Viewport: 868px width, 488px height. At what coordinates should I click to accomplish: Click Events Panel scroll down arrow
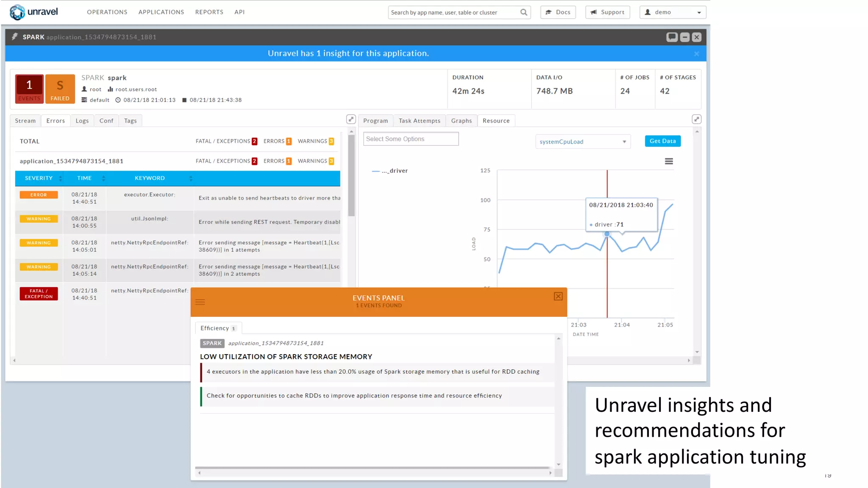(x=559, y=464)
